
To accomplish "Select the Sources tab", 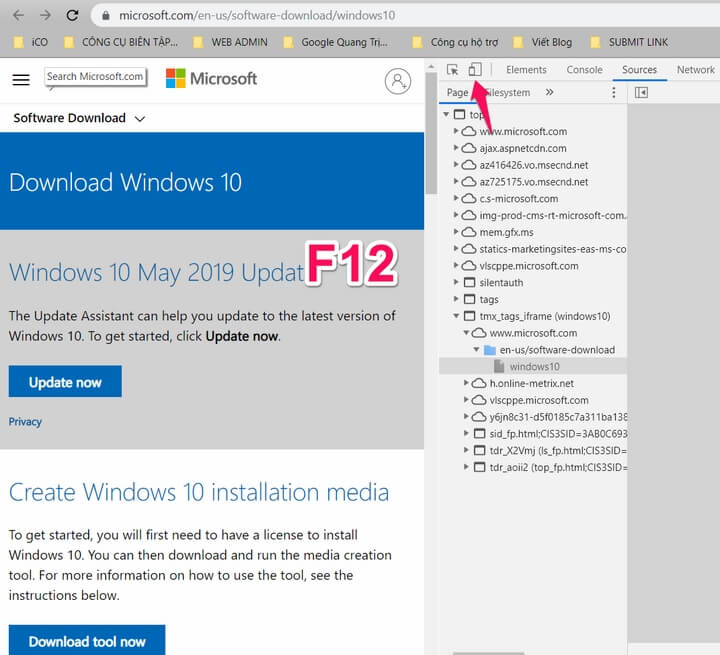I will click(639, 70).
